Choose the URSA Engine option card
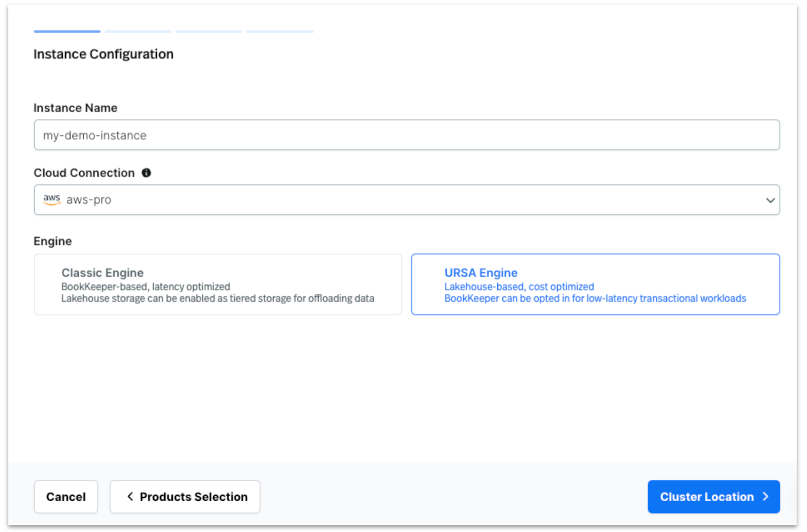Image resolution: width=807 pixels, height=532 pixels. pyautogui.click(x=595, y=284)
